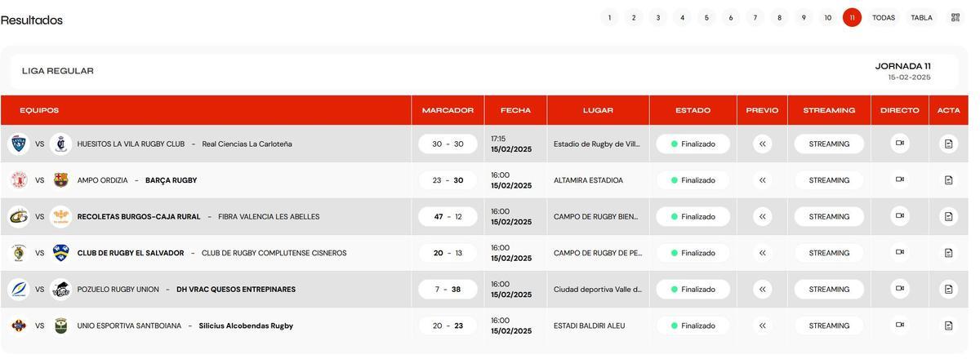This screenshot has height=363, width=980.
Task: Click Fibra Valencia Les Abelles crest
Action: click(60, 216)
